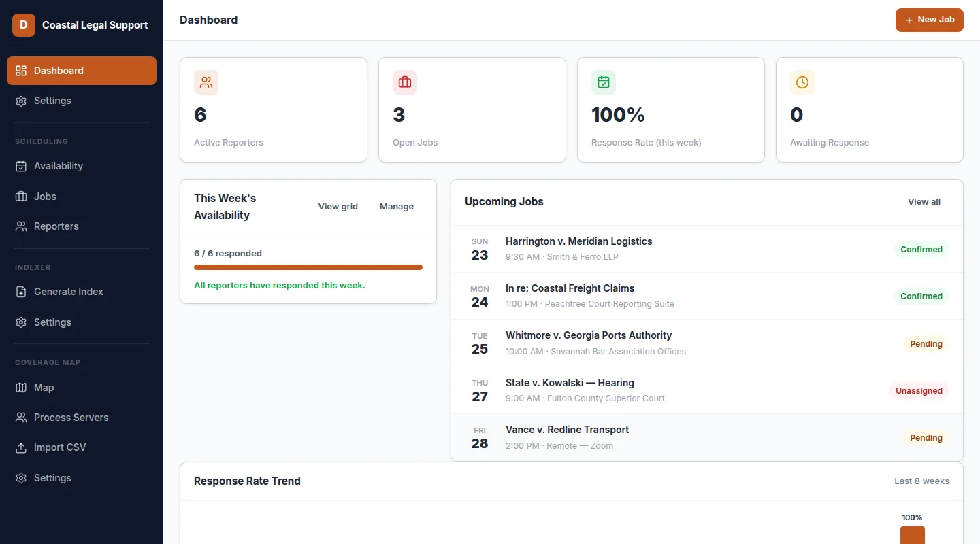The width and height of the screenshot is (980, 544).
Task: Click View all in Upcoming Jobs
Action: click(x=924, y=202)
